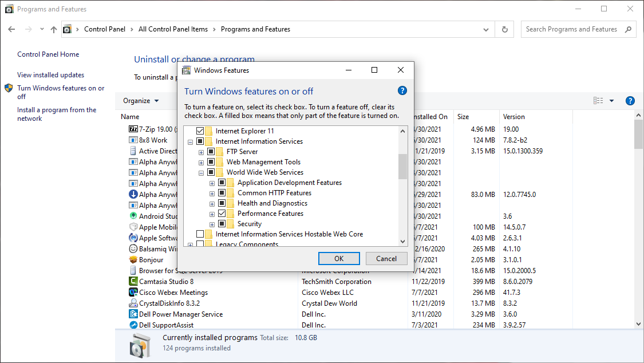Screen dimensions: 644x363
Task: Click the Internet Explorer 11 folder icon
Action: point(208,131)
